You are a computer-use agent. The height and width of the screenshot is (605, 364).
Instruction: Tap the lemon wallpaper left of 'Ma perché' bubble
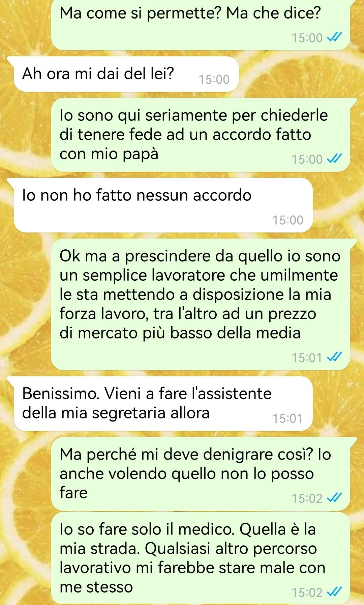25,474
